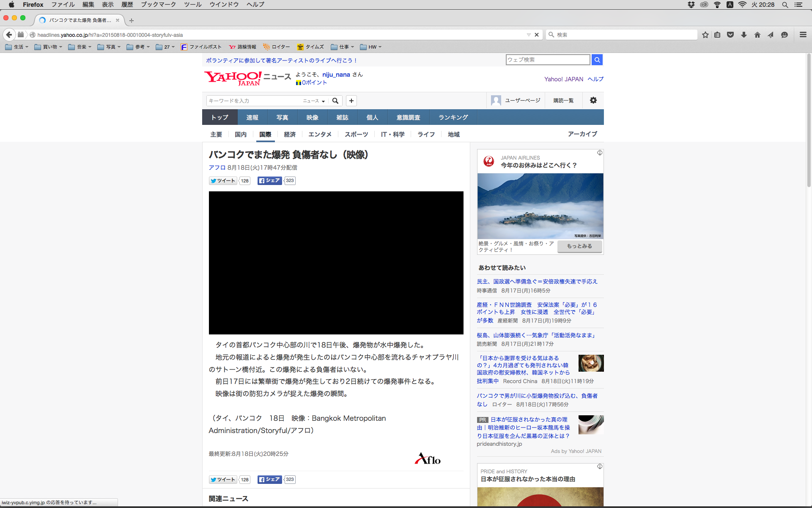Open the アーカイブ link
The height and width of the screenshot is (508, 812).
pyautogui.click(x=582, y=134)
